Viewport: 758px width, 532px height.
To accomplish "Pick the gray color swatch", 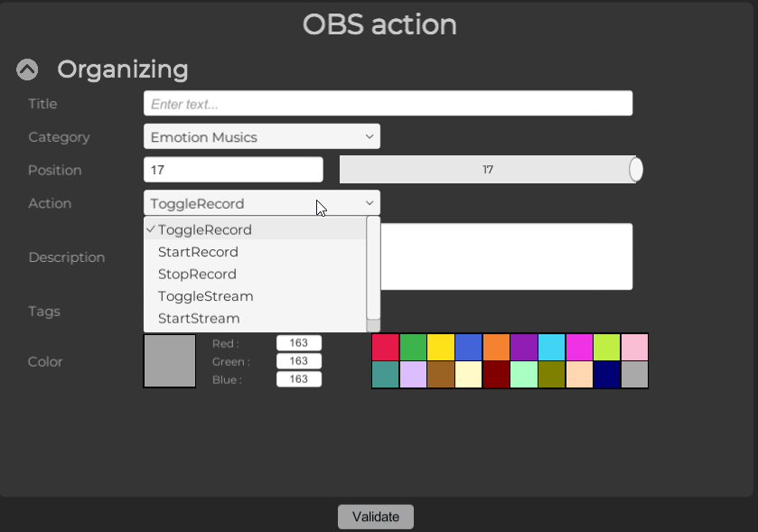I will coord(635,375).
